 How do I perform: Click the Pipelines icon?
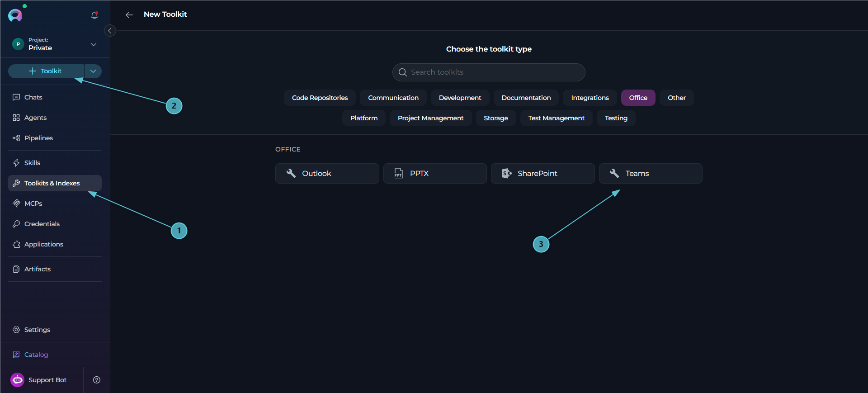point(16,138)
